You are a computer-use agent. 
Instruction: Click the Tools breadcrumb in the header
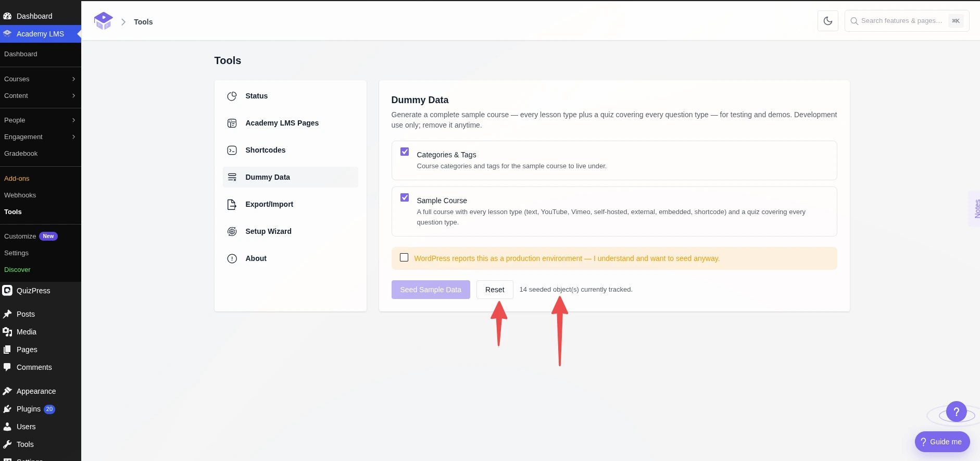click(x=143, y=22)
